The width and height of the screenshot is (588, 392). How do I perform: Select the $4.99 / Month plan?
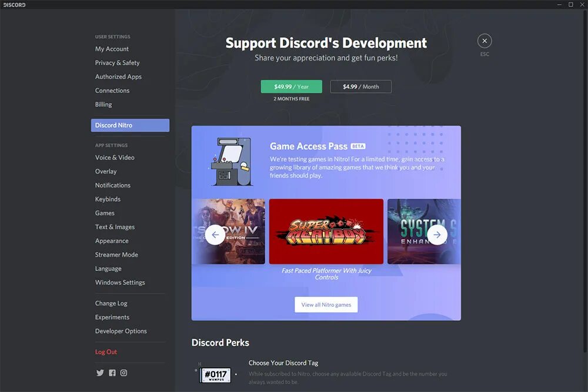click(x=361, y=86)
